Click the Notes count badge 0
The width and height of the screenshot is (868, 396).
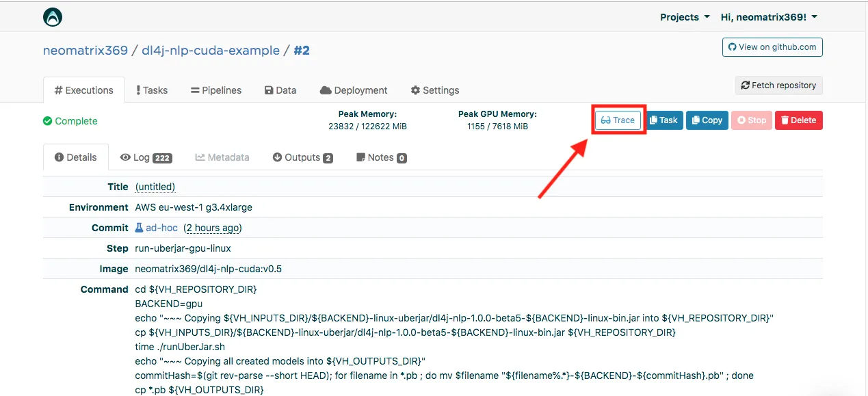402,158
